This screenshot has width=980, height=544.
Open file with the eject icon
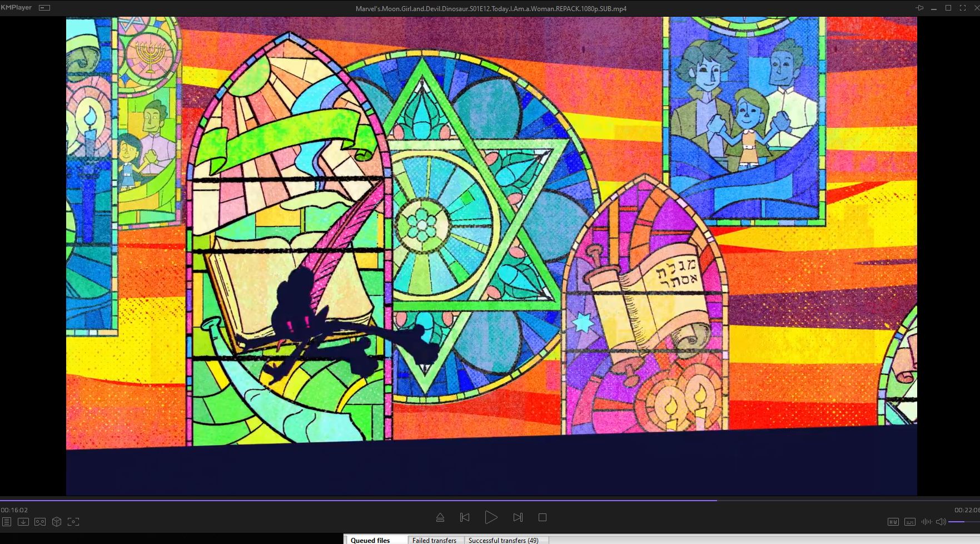click(x=440, y=517)
